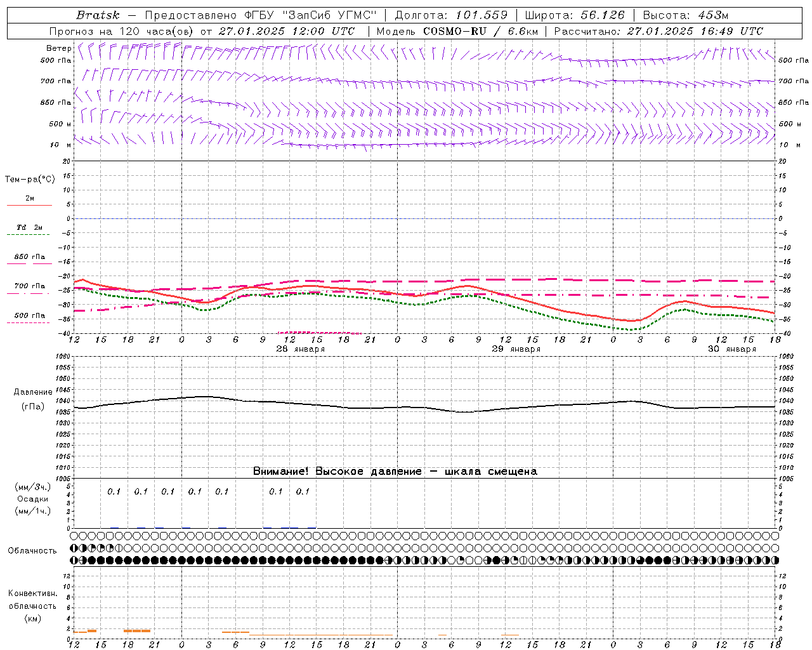Click the Высота: 453м label
The height and width of the screenshot is (650, 812).
click(x=685, y=15)
